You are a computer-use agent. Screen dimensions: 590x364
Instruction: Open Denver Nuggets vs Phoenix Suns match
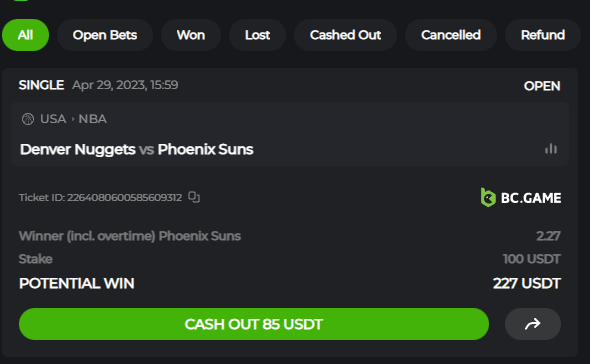pyautogui.click(x=137, y=149)
